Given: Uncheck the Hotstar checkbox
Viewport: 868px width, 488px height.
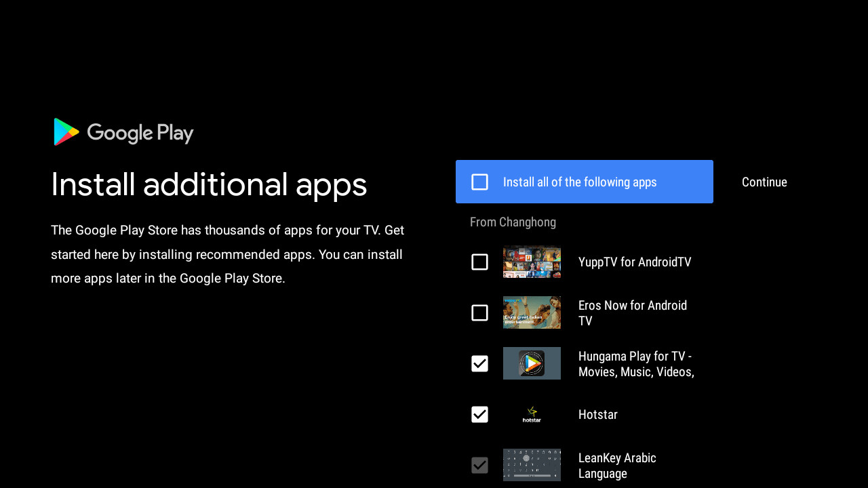Looking at the screenshot, I should point(479,414).
